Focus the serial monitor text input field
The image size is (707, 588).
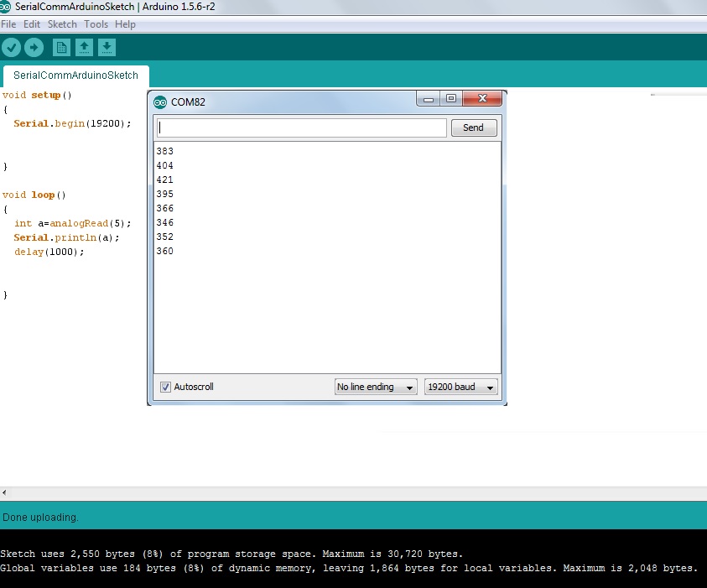[x=302, y=127]
